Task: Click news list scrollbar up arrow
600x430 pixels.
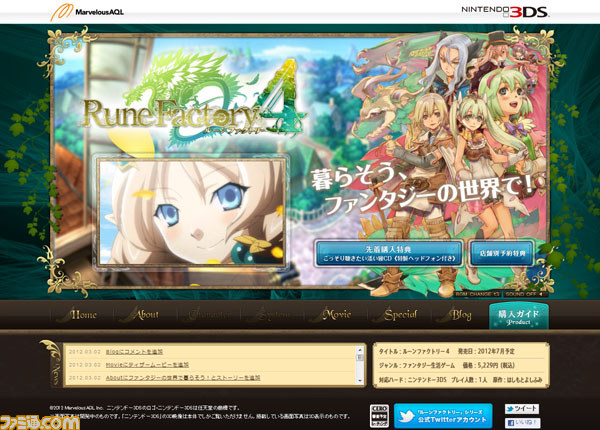Action: [360, 349]
